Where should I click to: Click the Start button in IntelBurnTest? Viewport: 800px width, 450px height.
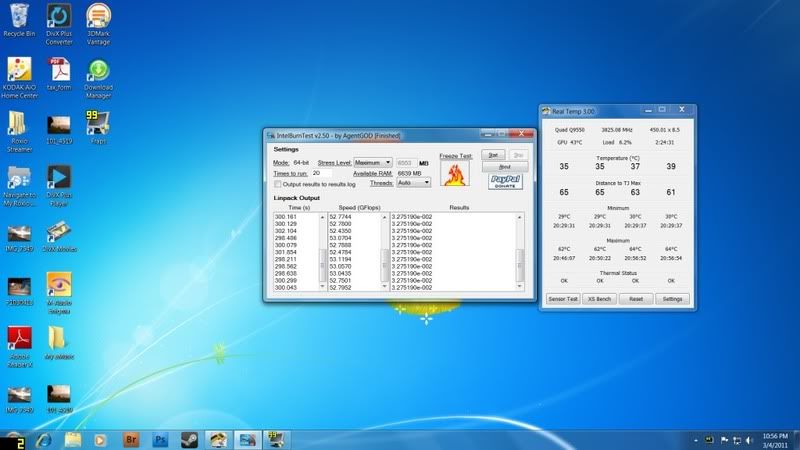click(x=492, y=155)
